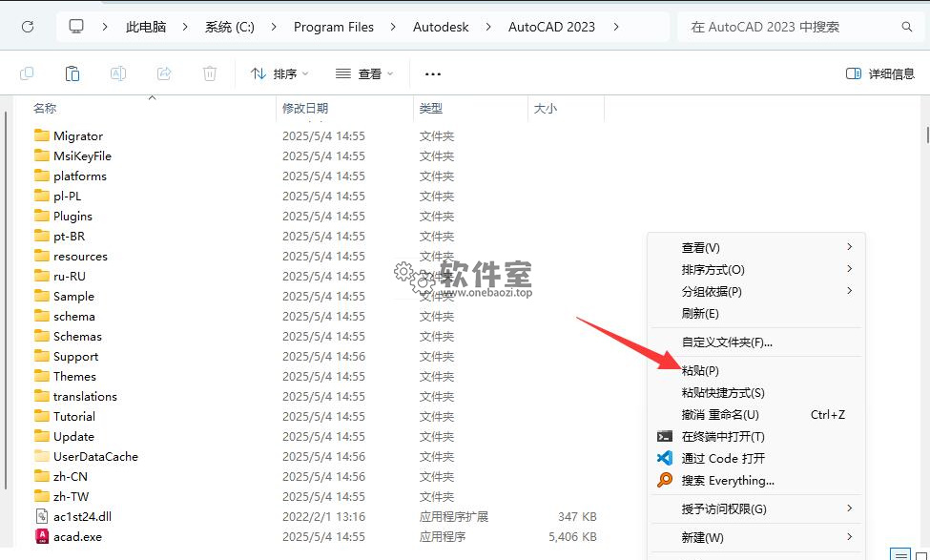Click the computer monitor icon in address bar

76,26
